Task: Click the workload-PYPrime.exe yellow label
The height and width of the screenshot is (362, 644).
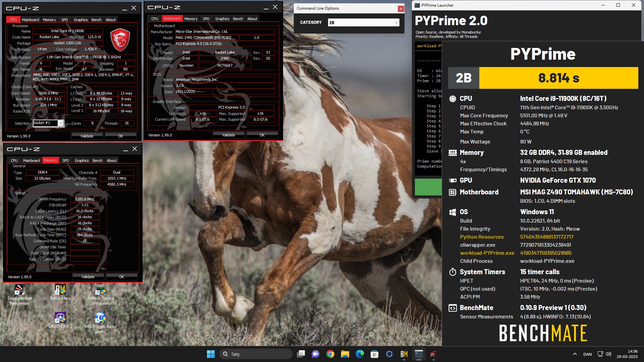Action: tap(487, 253)
